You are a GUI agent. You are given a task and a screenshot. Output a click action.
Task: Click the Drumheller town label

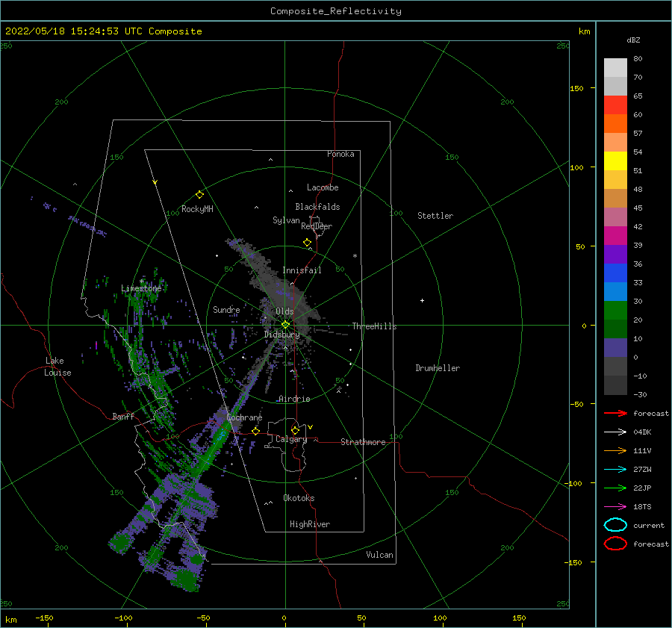[x=438, y=368]
